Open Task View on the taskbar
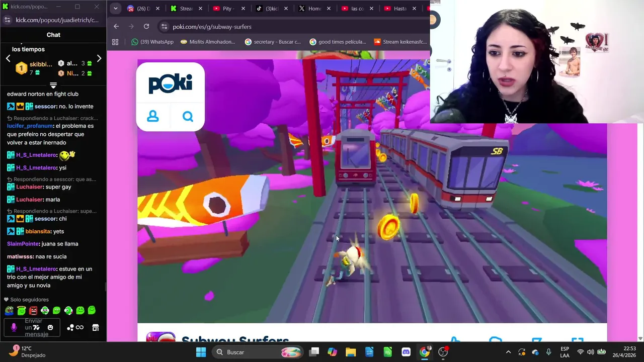 (x=314, y=352)
